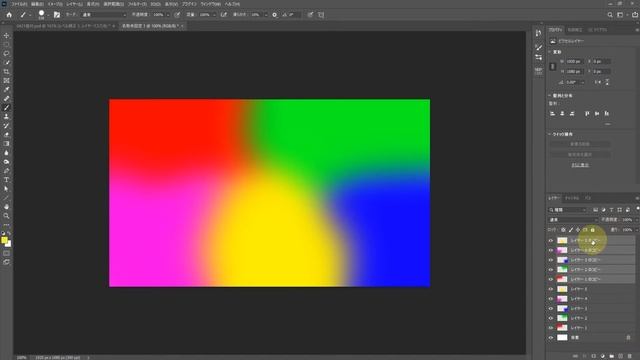Align left edges in Properties panel
Viewport: 640px width, 360px height.
click(553, 113)
